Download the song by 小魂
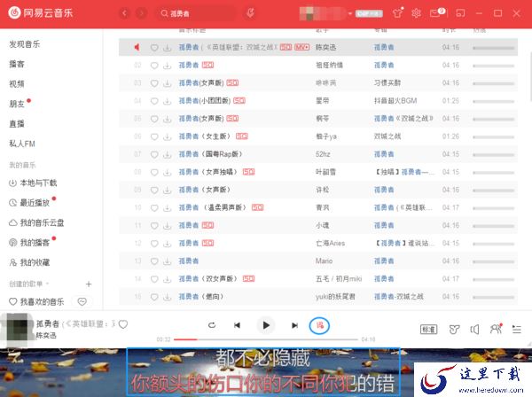Screen dimensions: 532x397 coord(168,226)
